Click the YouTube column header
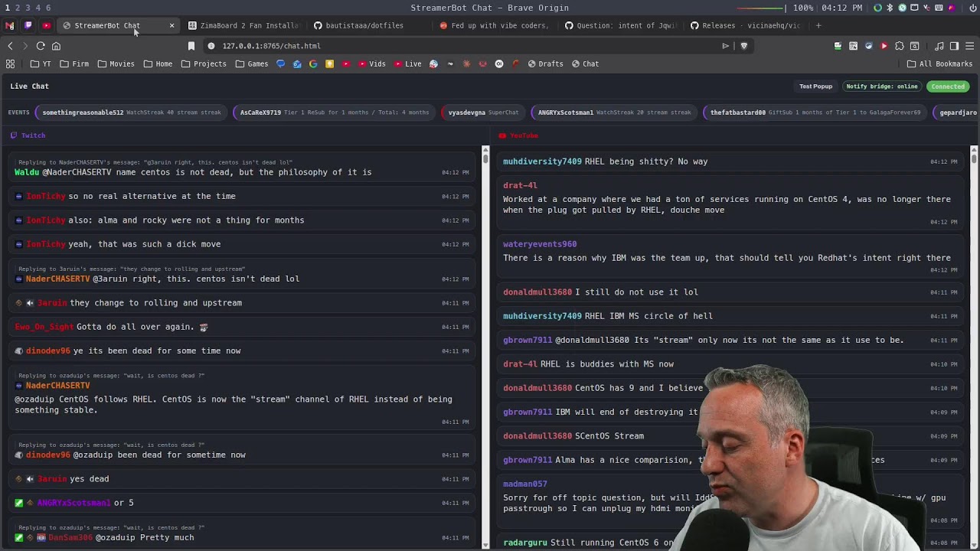Screen dimensions: 980x551 (518, 135)
